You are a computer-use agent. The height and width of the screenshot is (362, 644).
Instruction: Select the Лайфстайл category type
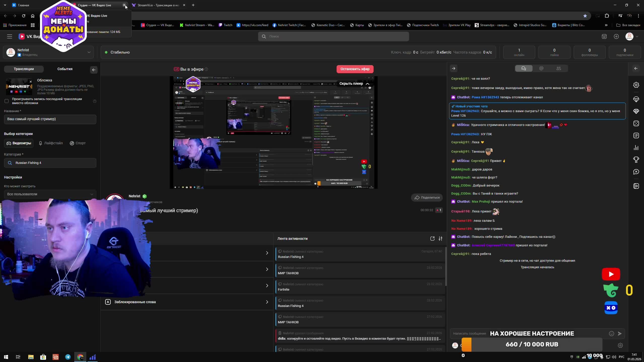51,143
